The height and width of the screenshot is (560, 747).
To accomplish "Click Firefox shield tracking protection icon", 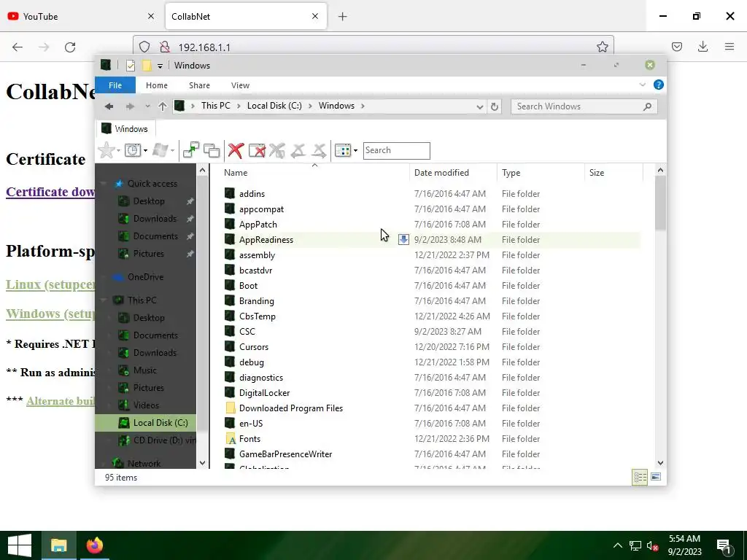I will (x=144, y=47).
